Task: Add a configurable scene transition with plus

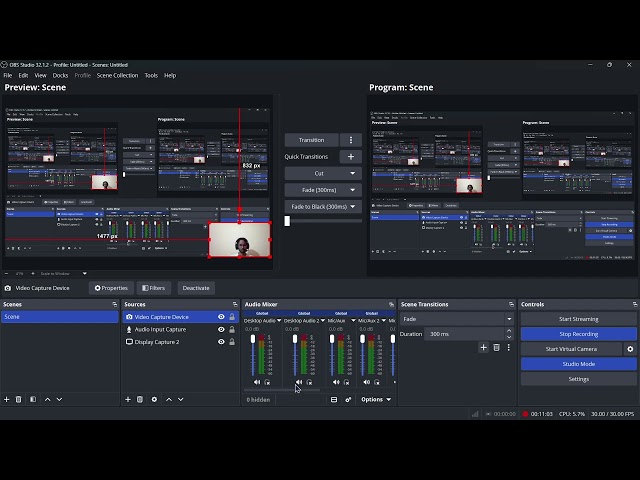Action: pyautogui.click(x=484, y=347)
